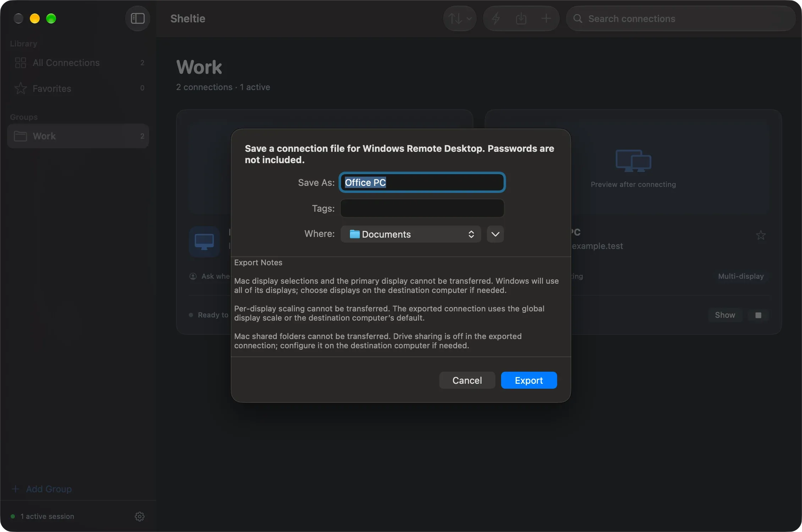Expand the save dialog with chevron button
802x532 pixels.
[x=495, y=234]
